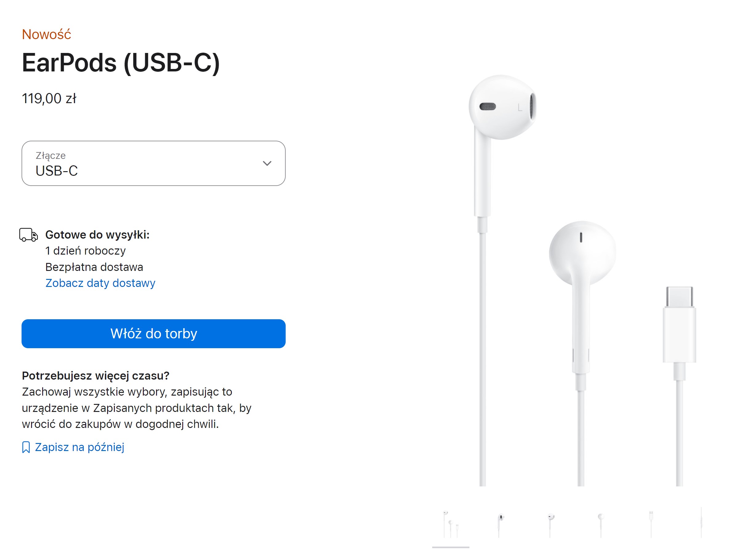This screenshot has width=736, height=560.
Task: Open the Zobacz daty dostawy link
Action: [x=100, y=283]
